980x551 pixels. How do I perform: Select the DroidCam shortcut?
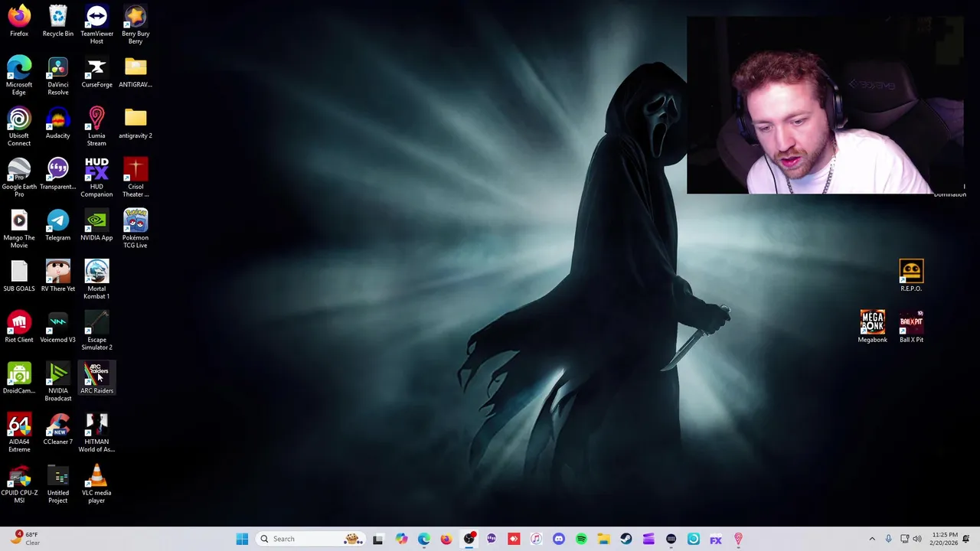pyautogui.click(x=19, y=379)
